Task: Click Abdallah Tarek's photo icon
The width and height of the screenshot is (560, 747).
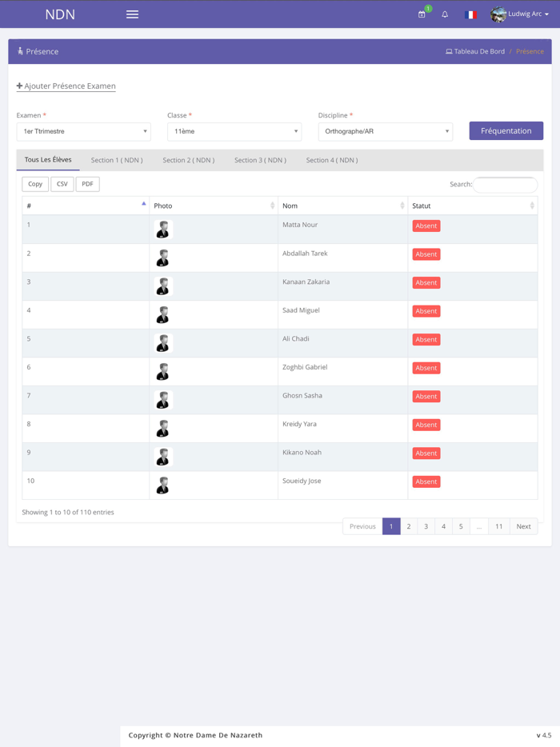Action: pyautogui.click(x=163, y=258)
